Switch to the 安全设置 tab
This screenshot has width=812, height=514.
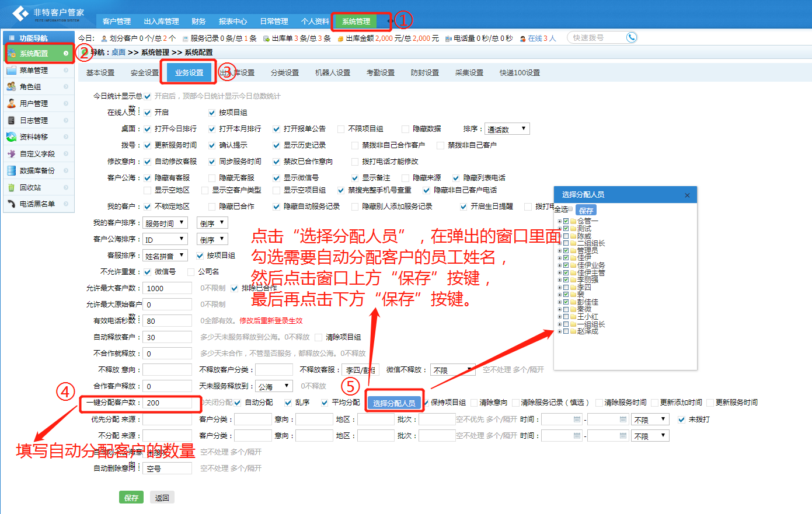(x=145, y=73)
